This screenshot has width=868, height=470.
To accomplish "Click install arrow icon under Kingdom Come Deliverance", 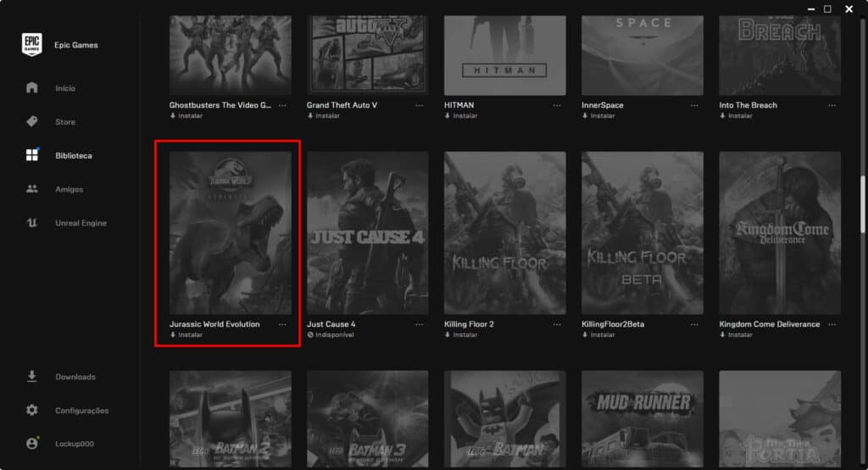I will coord(722,335).
